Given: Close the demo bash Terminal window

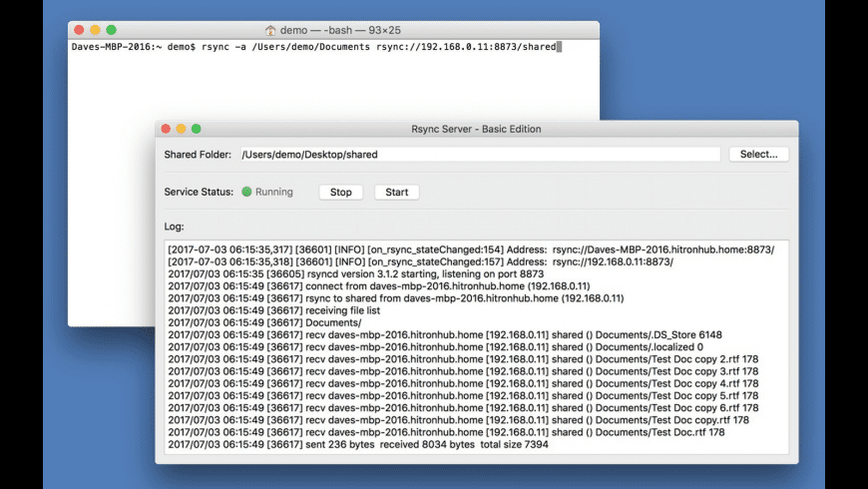Looking at the screenshot, I should [79, 30].
